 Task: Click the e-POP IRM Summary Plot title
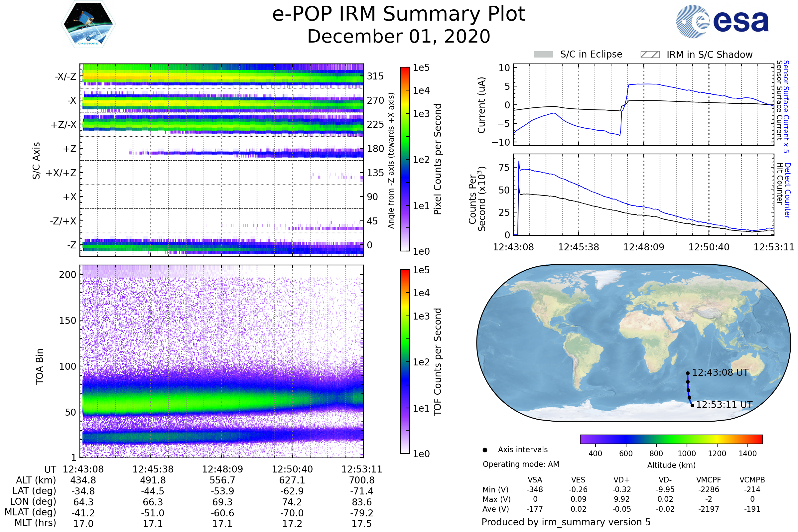tap(399, 14)
